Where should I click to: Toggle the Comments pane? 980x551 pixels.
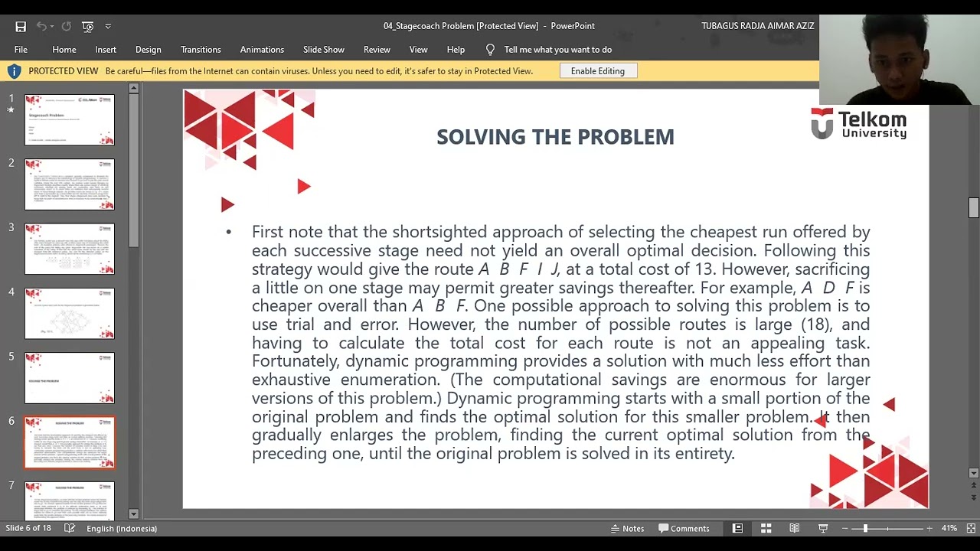[684, 529]
